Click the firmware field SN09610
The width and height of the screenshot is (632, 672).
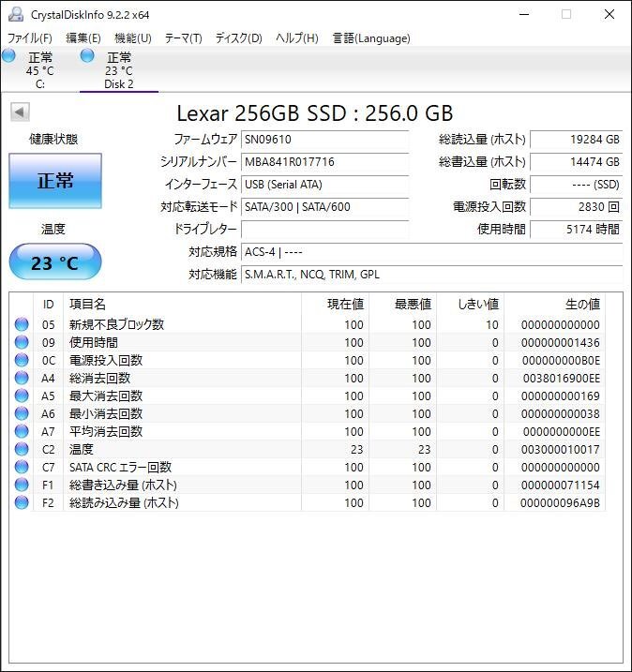(x=325, y=140)
